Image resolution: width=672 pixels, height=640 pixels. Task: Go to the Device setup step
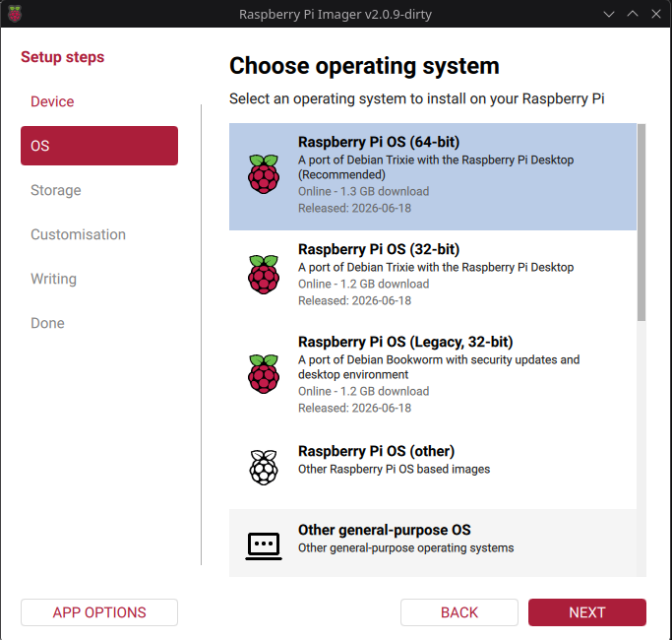(52, 101)
